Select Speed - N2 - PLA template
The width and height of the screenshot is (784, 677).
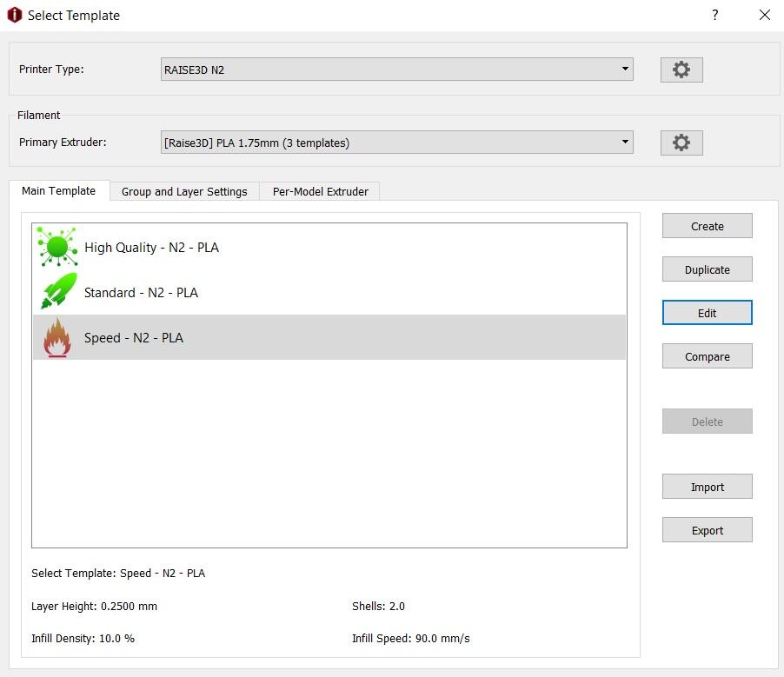click(x=329, y=337)
